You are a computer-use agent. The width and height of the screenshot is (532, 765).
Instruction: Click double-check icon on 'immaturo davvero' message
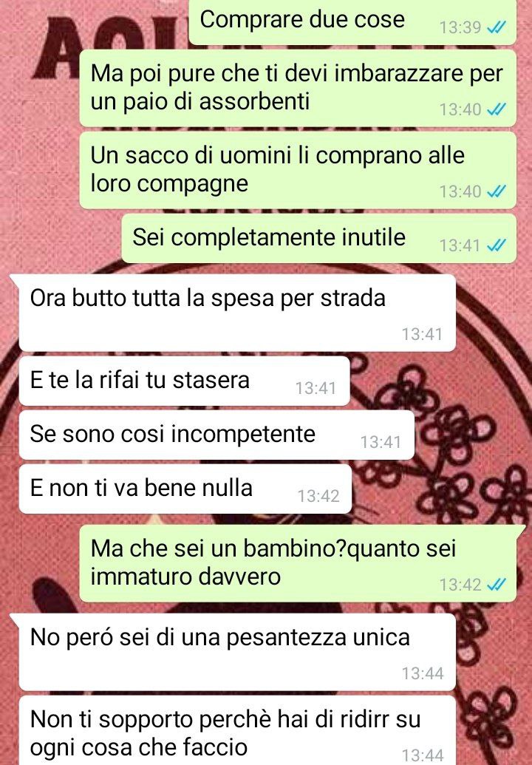tap(497, 585)
